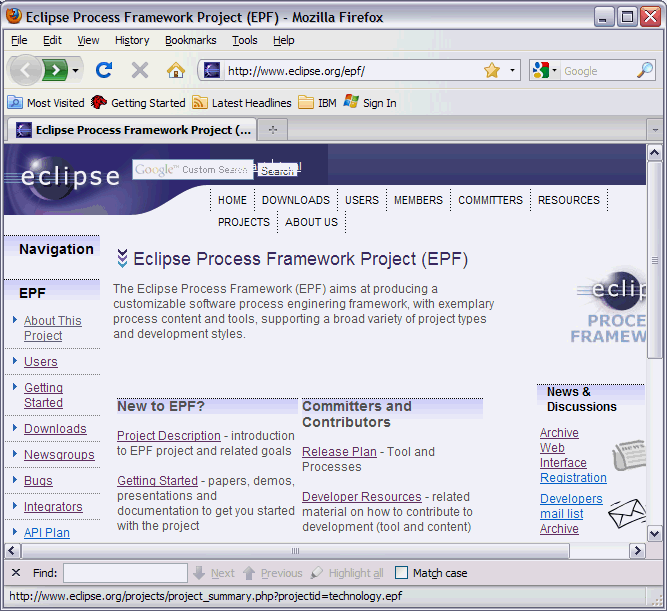Open the Tools menu

click(245, 40)
